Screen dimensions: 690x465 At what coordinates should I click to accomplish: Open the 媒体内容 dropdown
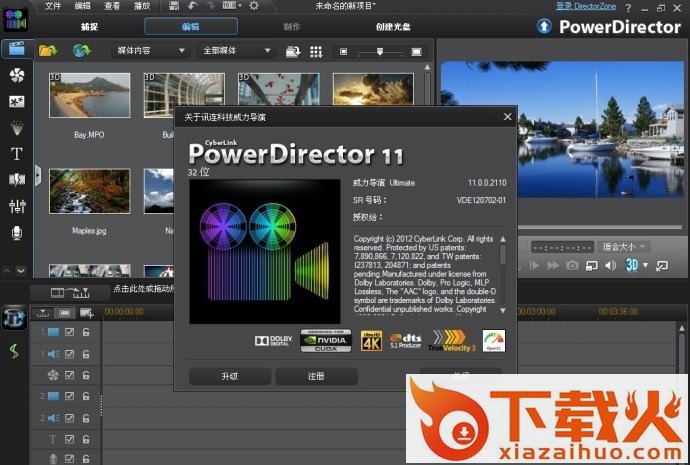point(150,51)
